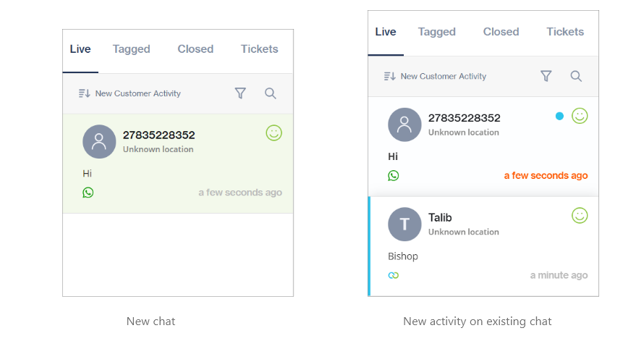This screenshot has height=349, width=644.
Task: Go to the Closed tab in right panel
Action: (501, 32)
